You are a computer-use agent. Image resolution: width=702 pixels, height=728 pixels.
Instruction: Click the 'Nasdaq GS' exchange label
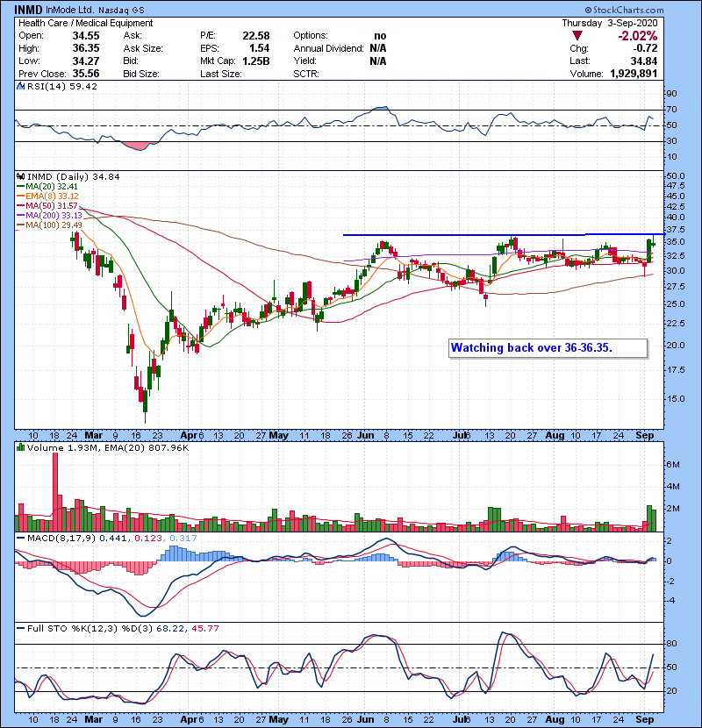121,10
